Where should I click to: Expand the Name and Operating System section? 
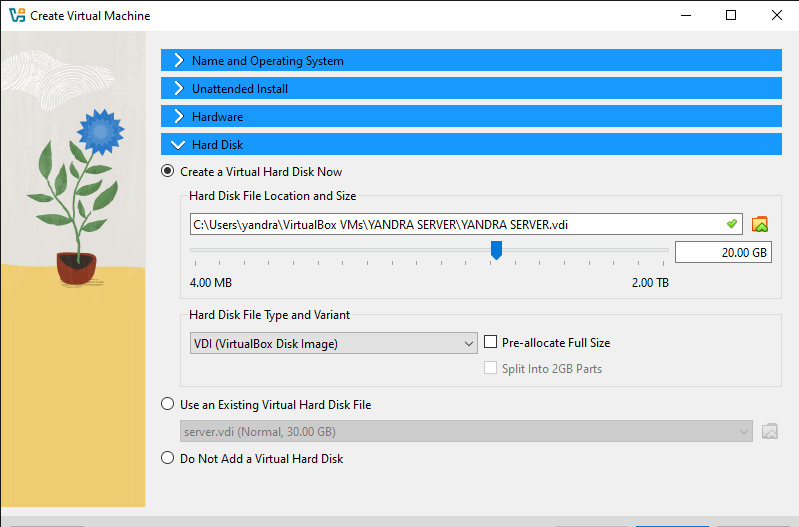471,60
